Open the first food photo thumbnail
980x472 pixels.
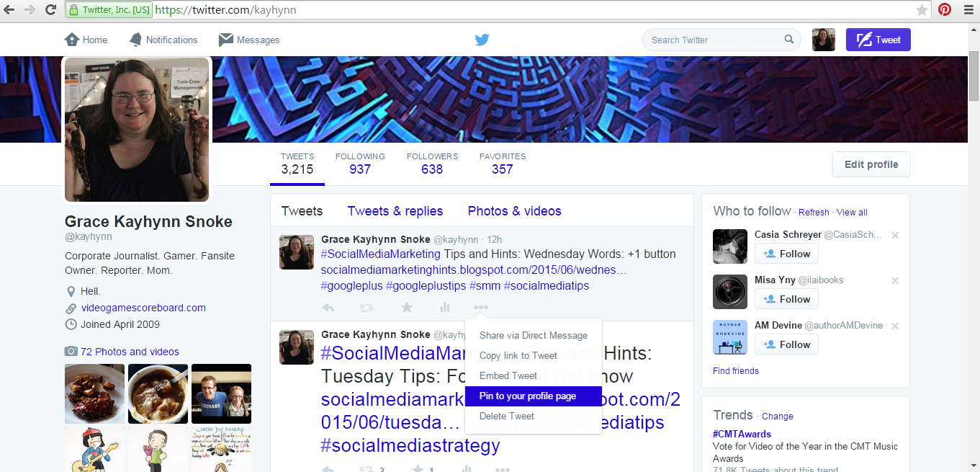(94, 393)
